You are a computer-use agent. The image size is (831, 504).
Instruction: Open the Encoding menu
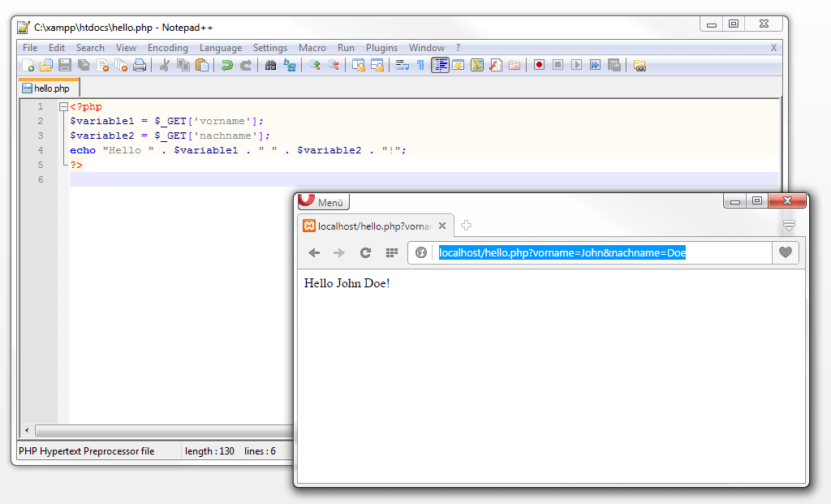coord(167,48)
